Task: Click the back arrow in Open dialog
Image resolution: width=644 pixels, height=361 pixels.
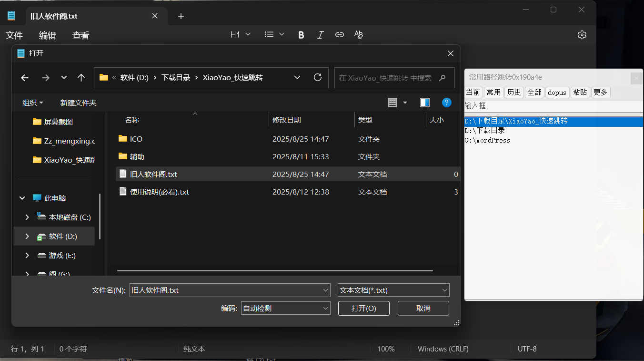Action: [x=25, y=78]
